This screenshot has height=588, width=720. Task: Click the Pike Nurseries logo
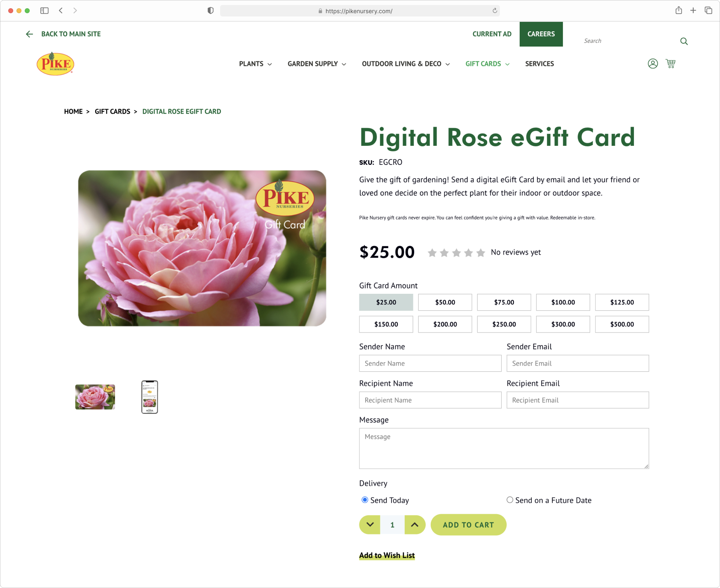[x=55, y=64]
